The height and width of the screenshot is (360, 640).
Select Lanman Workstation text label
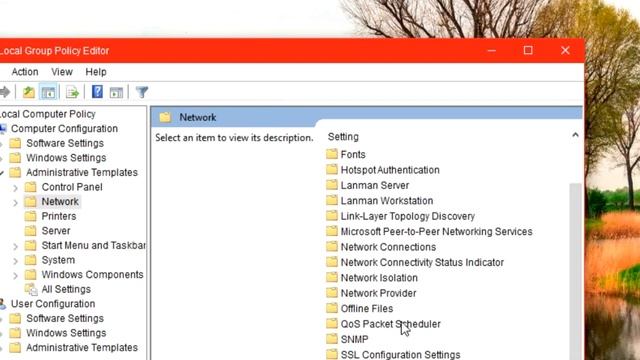click(x=387, y=201)
